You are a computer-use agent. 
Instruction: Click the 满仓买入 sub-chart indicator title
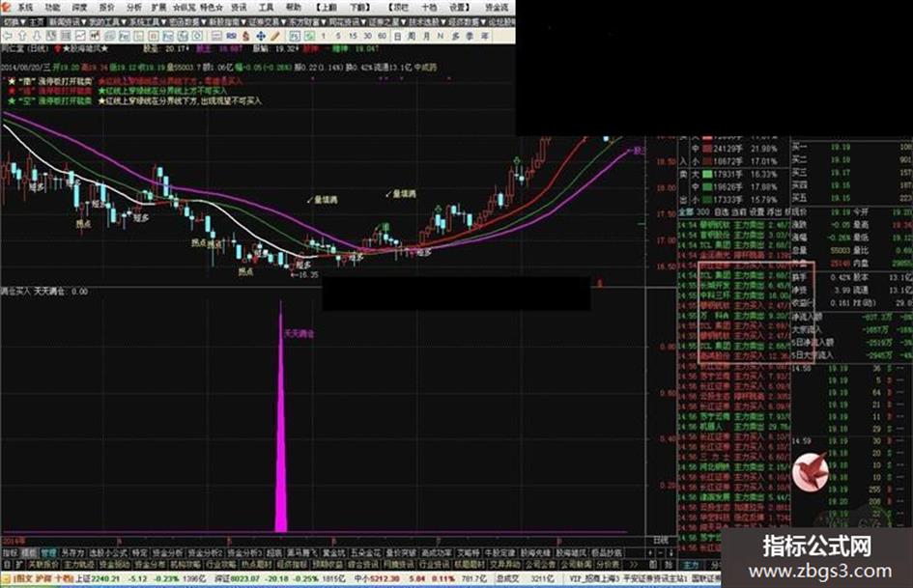point(15,291)
